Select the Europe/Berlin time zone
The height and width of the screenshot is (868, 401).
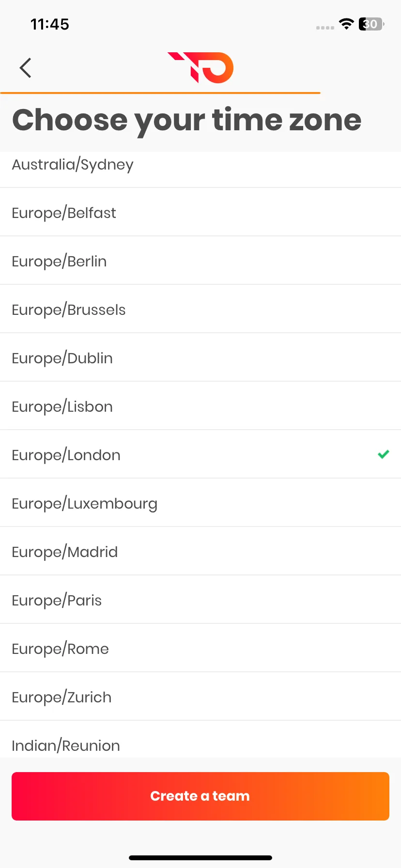click(200, 261)
